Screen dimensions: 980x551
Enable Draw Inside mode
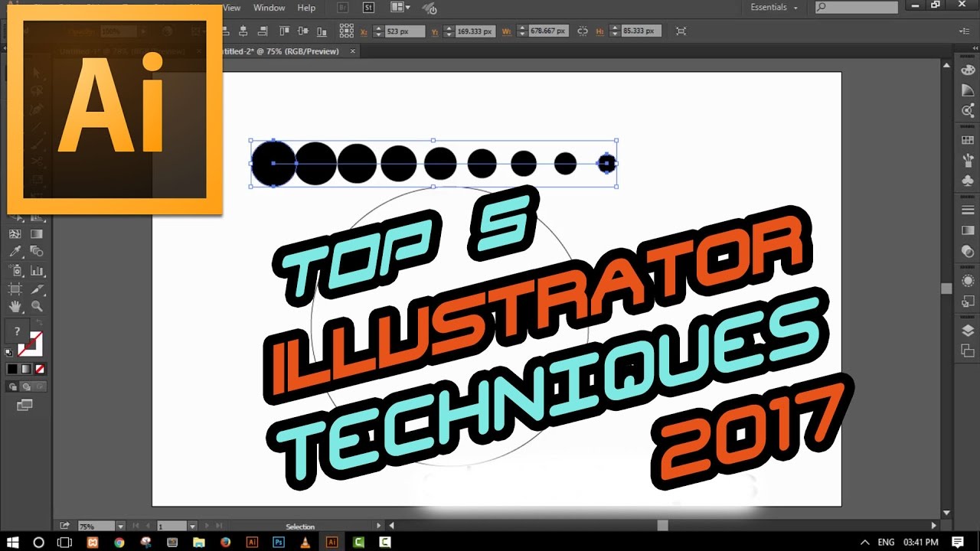click(x=40, y=386)
